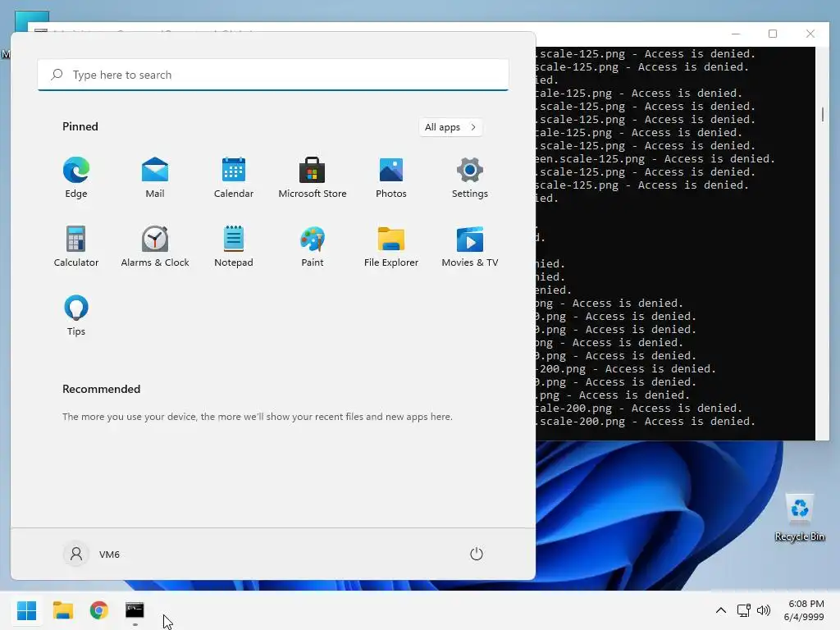The height and width of the screenshot is (630, 840).
Task: Launch Notepad from pinned apps
Action: (x=234, y=247)
